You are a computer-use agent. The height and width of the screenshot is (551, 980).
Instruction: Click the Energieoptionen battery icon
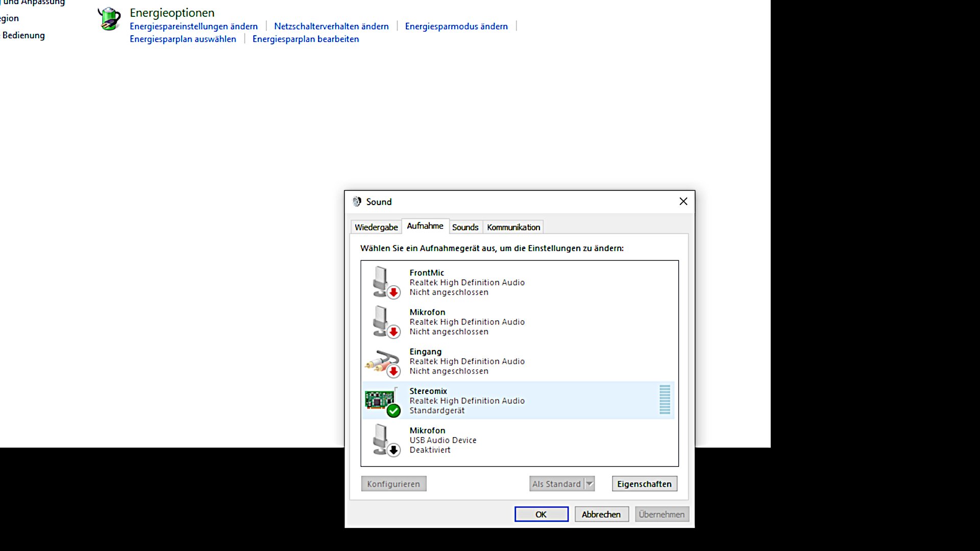point(109,18)
